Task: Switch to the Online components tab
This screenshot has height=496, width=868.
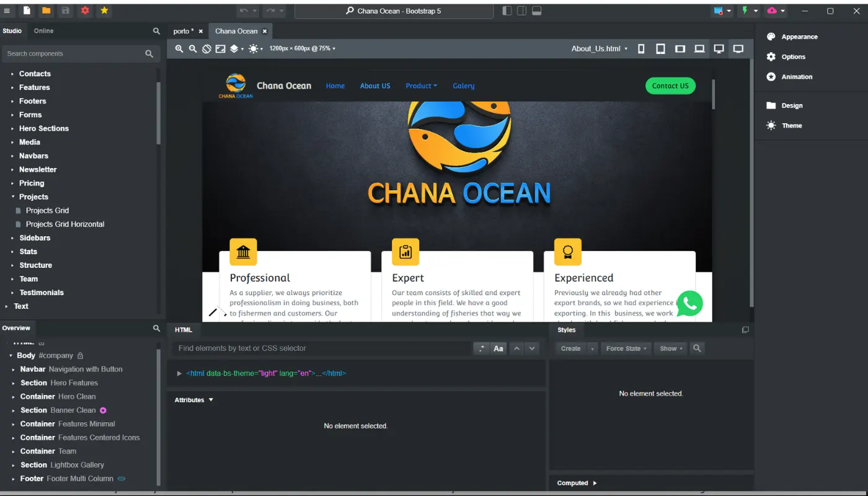Action: pos(43,31)
